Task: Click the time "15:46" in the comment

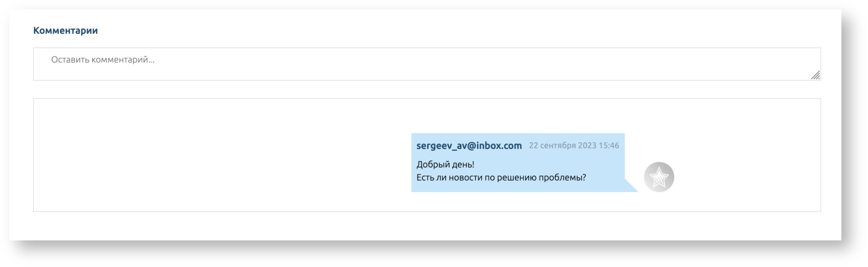Action: point(608,146)
